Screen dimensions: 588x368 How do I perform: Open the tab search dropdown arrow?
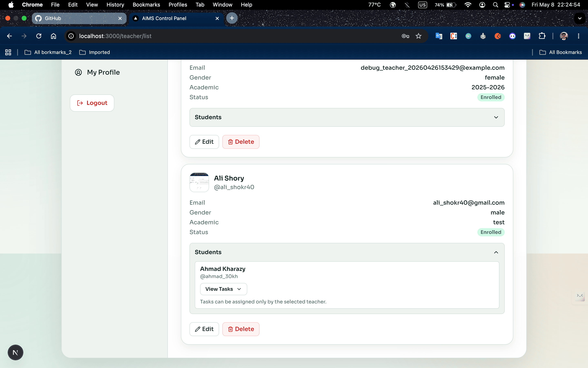tap(580, 18)
